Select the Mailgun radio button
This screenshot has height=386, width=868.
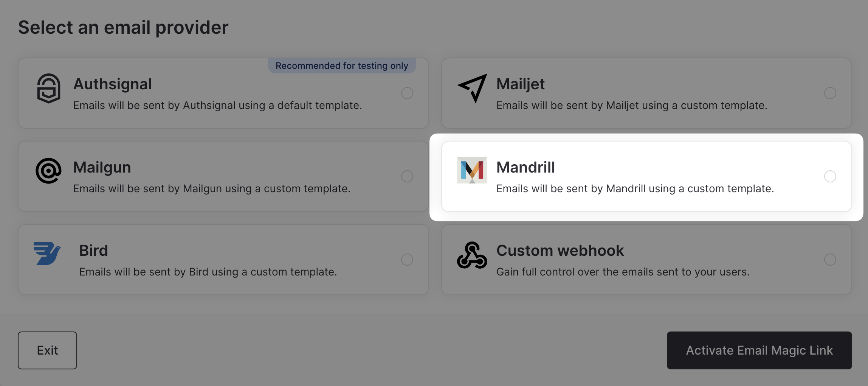pos(407,176)
